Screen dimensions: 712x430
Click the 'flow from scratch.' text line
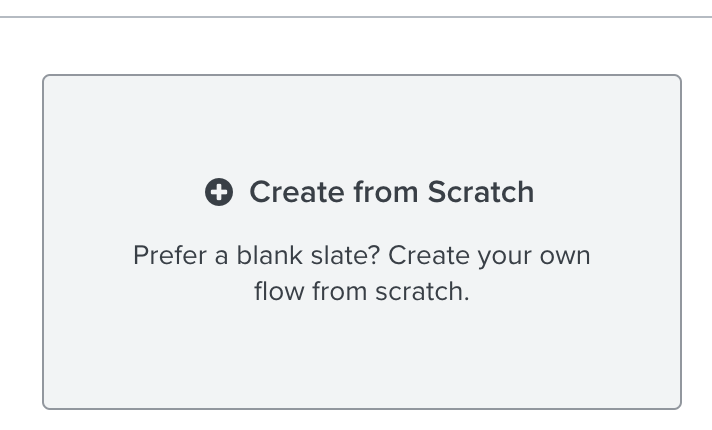pyautogui.click(x=361, y=291)
